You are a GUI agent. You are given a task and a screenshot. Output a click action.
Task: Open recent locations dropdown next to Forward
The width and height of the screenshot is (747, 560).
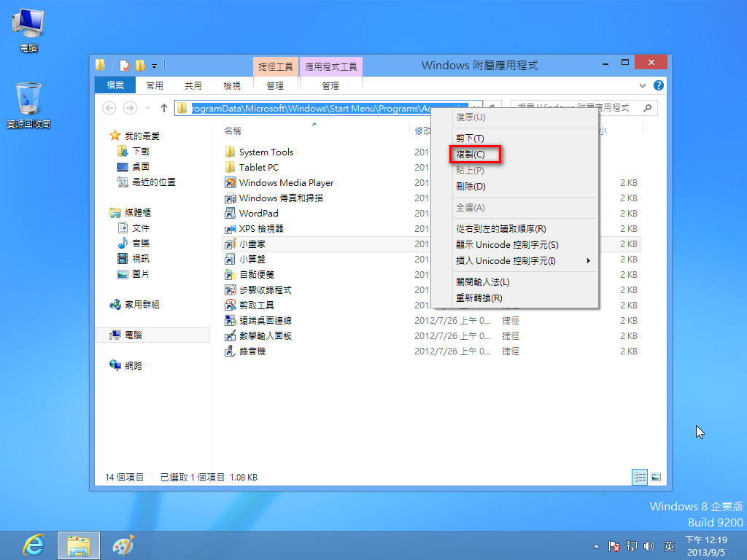click(147, 108)
